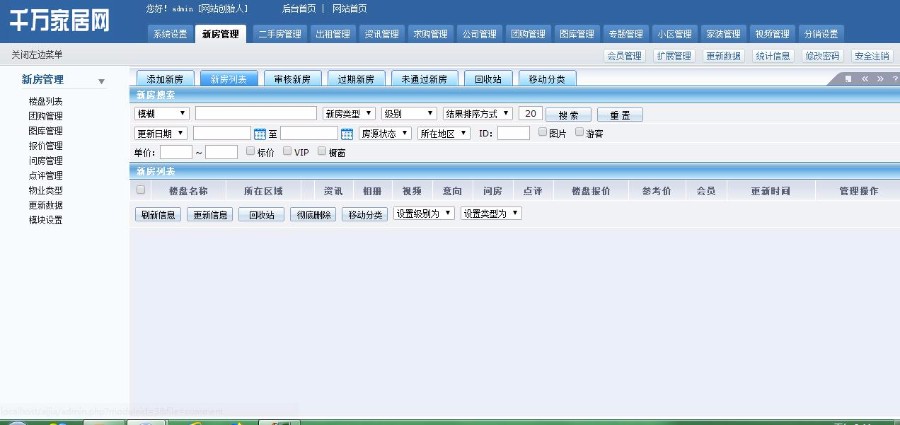
Task: Switch to the 二手房管理 top tab
Action: 280,34
